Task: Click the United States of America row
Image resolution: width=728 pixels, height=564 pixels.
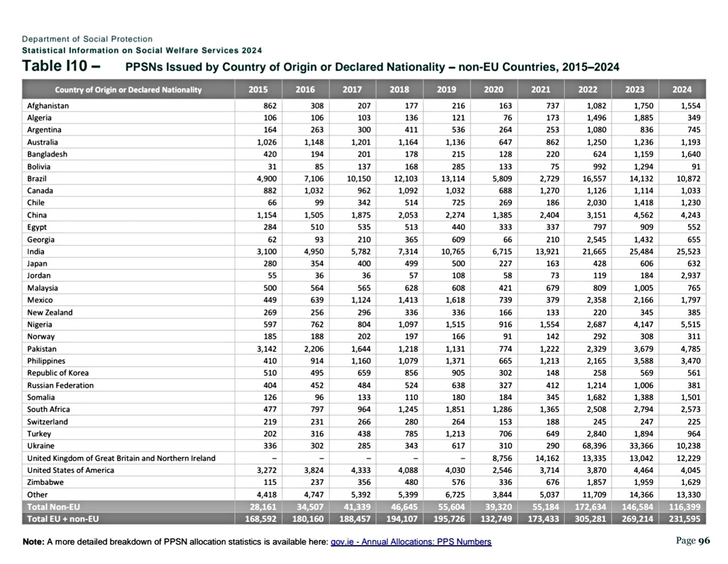Action: click(71, 470)
